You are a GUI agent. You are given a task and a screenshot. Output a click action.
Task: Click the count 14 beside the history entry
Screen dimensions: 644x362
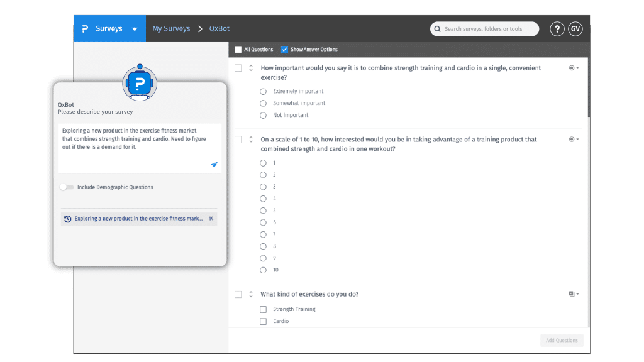[211, 219]
